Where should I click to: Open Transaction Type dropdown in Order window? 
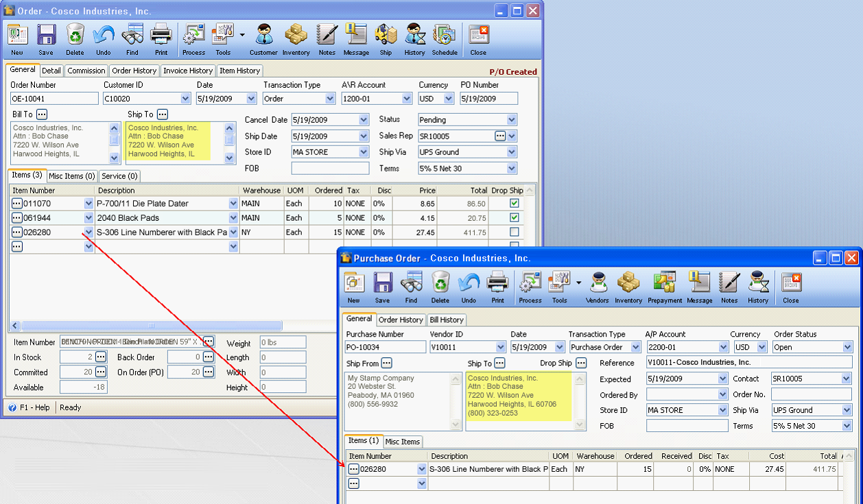pos(331,99)
